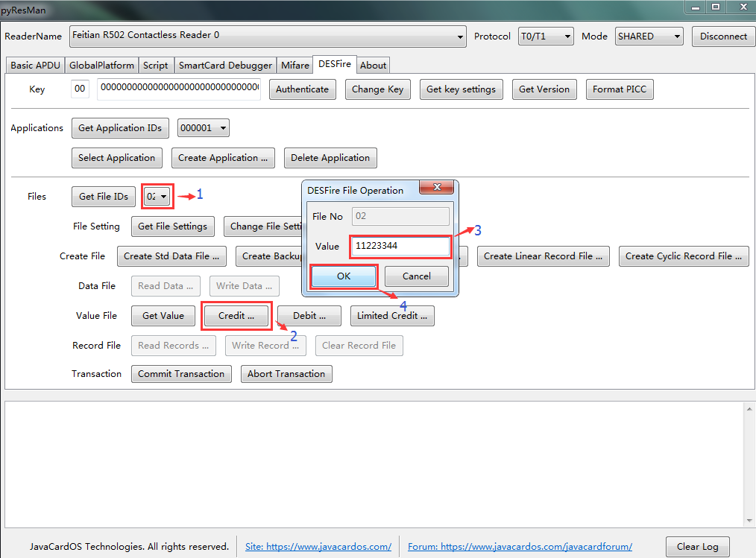Open the javacardos.com Site link

tap(318, 546)
